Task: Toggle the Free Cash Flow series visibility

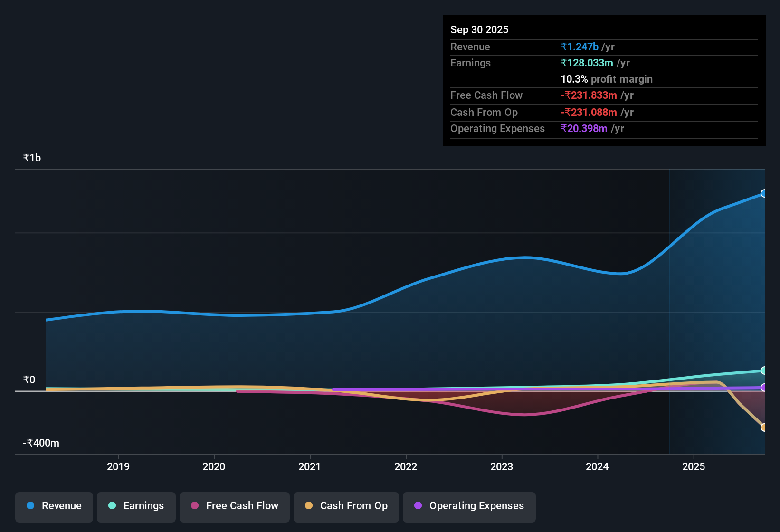Action: pyautogui.click(x=234, y=506)
